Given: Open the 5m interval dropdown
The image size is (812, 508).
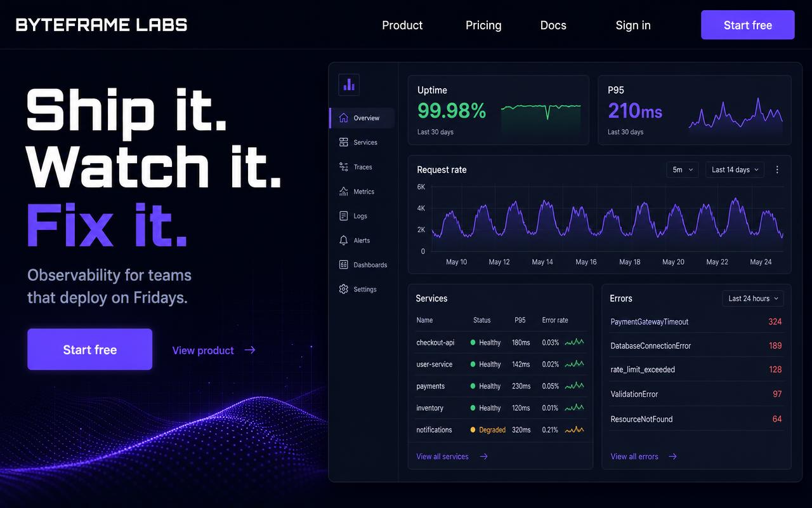Looking at the screenshot, I should (x=682, y=170).
